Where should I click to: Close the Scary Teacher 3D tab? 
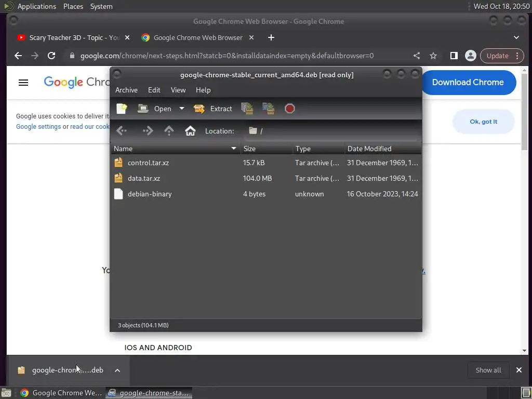pos(127,37)
